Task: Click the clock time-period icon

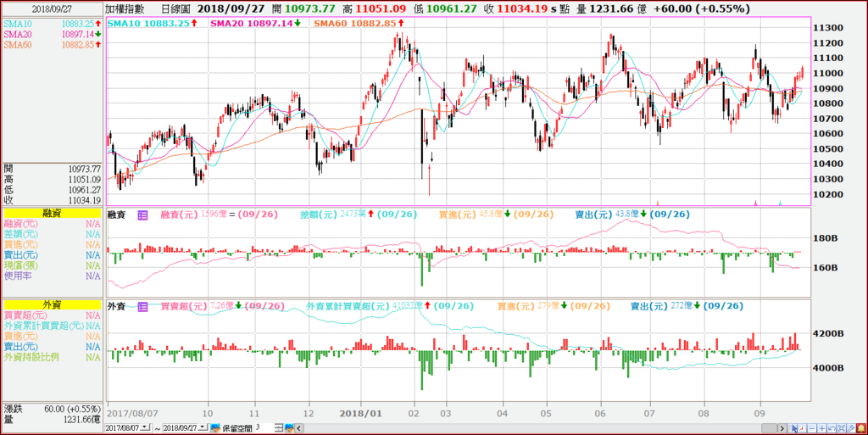Action: [802, 428]
